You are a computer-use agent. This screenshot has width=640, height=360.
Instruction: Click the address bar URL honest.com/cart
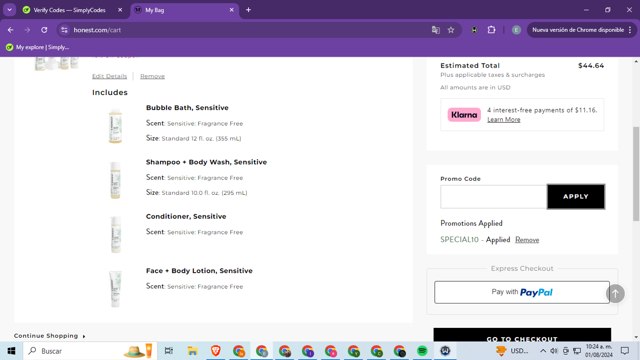coord(97,30)
